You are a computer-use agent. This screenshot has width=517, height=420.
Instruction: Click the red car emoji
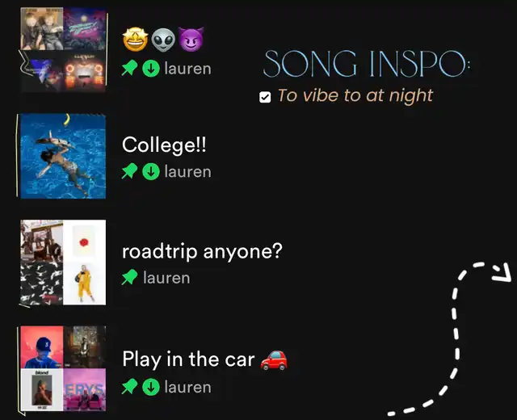click(x=274, y=359)
